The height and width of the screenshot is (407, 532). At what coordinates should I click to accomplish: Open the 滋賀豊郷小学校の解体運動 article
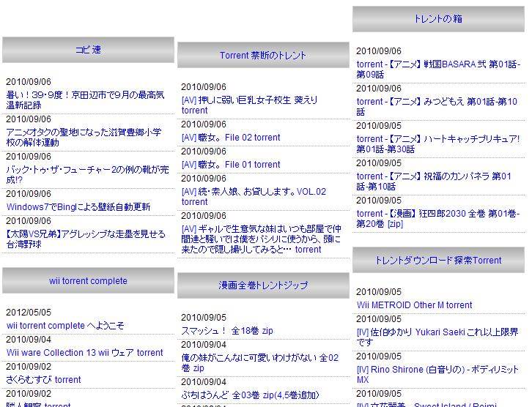83,137
